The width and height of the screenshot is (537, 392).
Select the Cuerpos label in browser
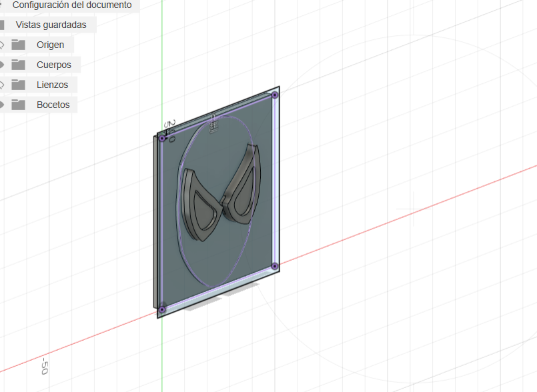click(x=54, y=65)
